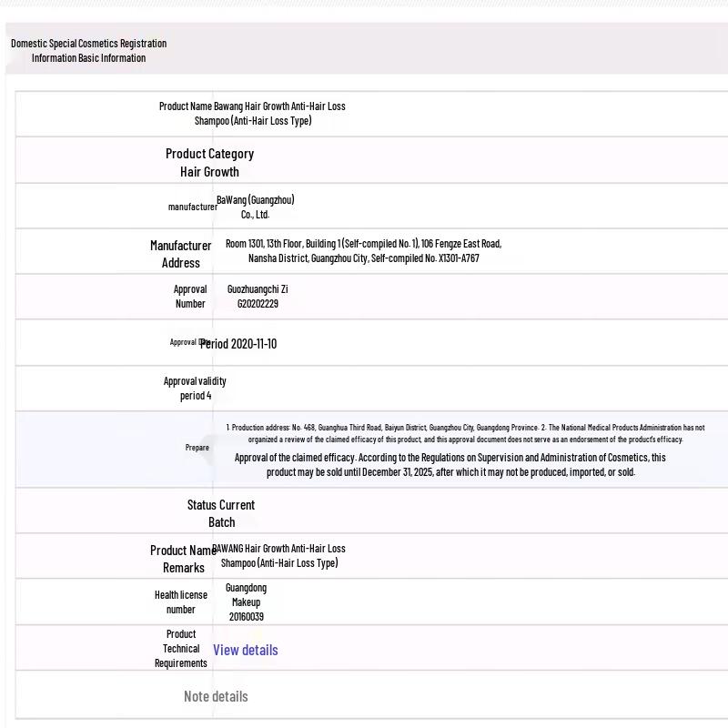Click the Note details text

click(216, 696)
